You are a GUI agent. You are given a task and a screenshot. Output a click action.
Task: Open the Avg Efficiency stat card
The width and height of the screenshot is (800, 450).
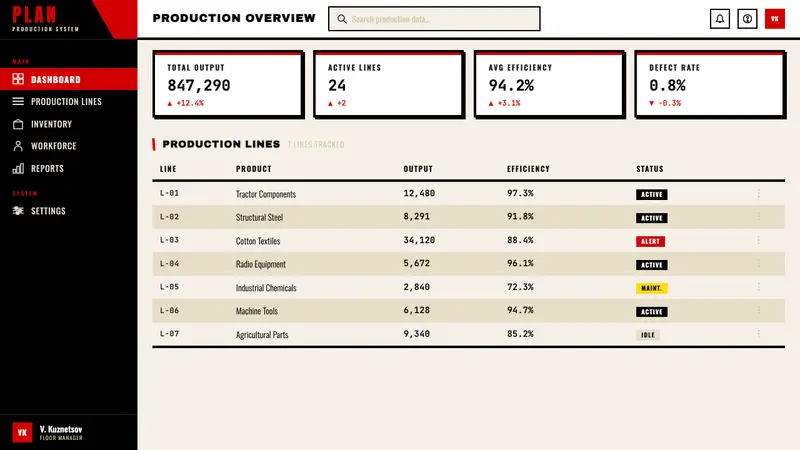(549, 84)
